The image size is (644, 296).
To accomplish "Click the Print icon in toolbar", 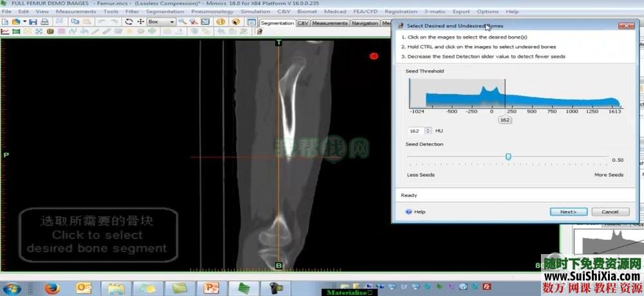I will click(x=44, y=21).
